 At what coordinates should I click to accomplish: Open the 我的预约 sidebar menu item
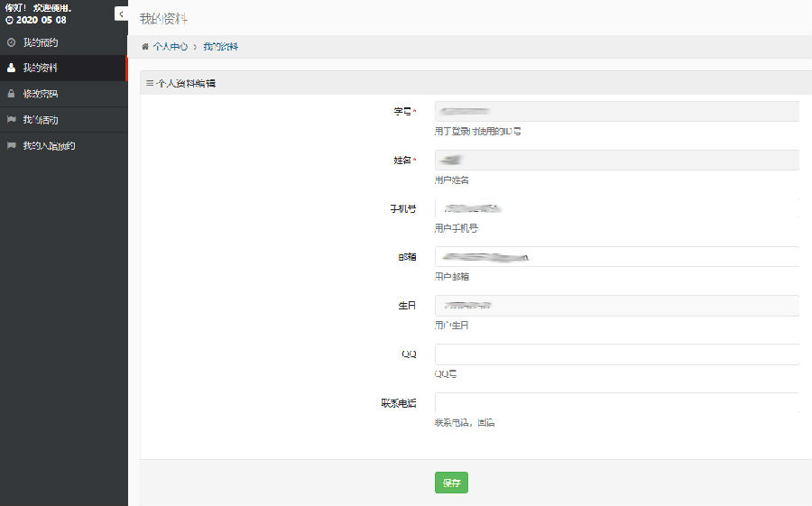[x=41, y=42]
